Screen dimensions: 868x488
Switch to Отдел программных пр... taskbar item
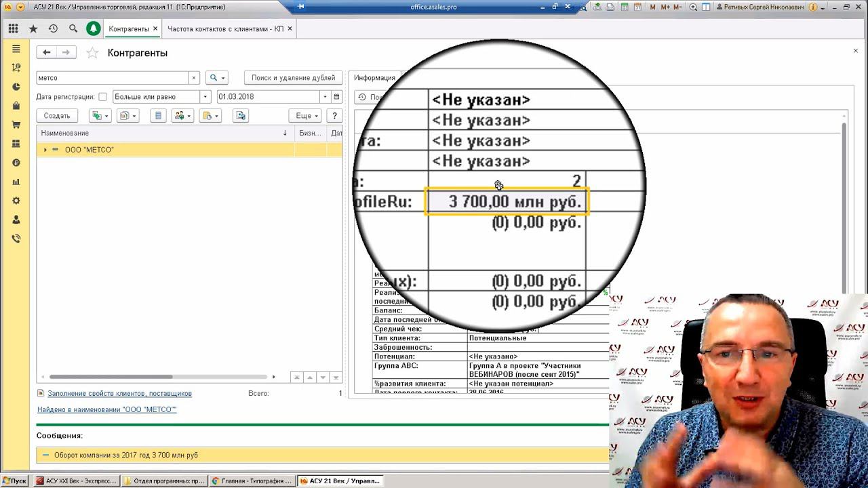pyautogui.click(x=163, y=481)
